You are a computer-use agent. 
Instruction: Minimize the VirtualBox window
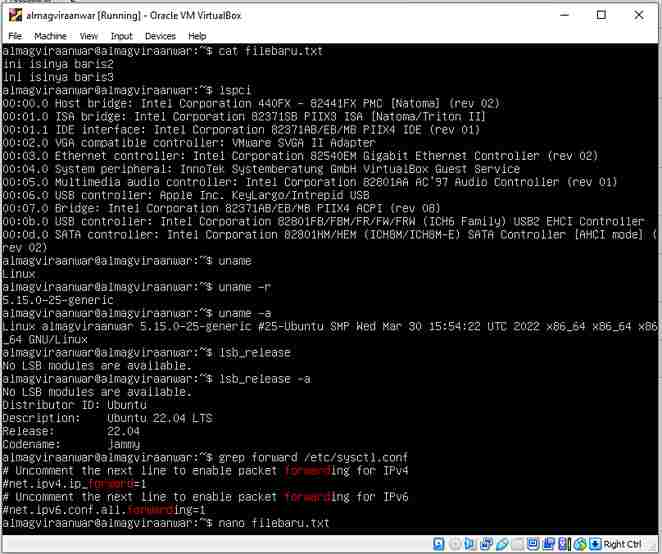coord(564,15)
